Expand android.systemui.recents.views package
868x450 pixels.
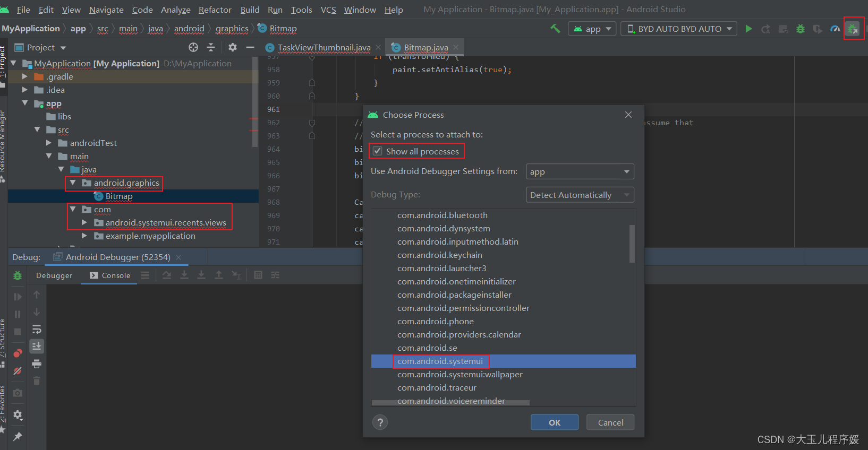(x=84, y=222)
